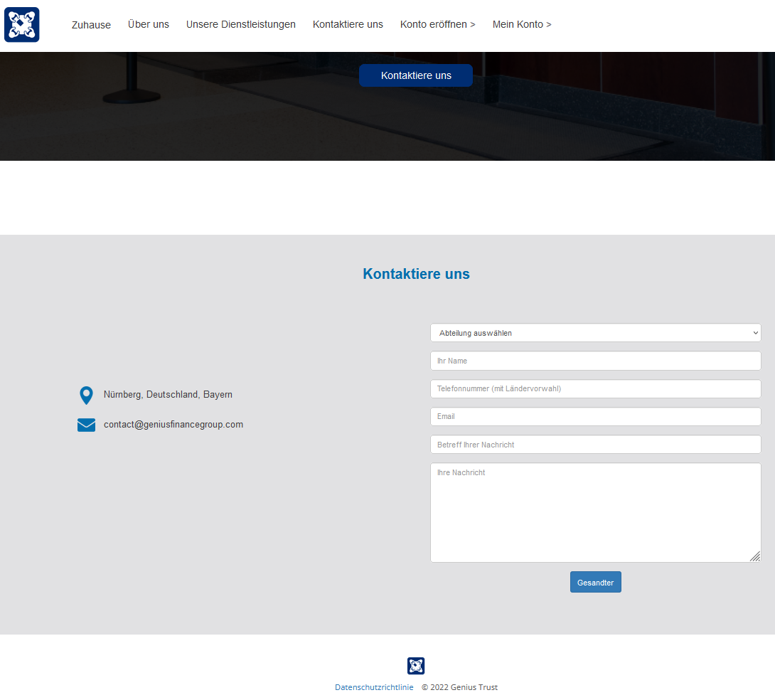Click the blue envelope email icon
Image resolution: width=775 pixels, height=700 pixels.
(x=87, y=425)
